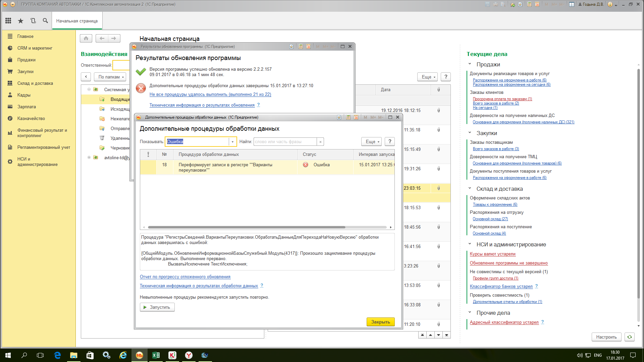This screenshot has width=644, height=362.
Task: Click the Запустить button
Action: (x=157, y=307)
